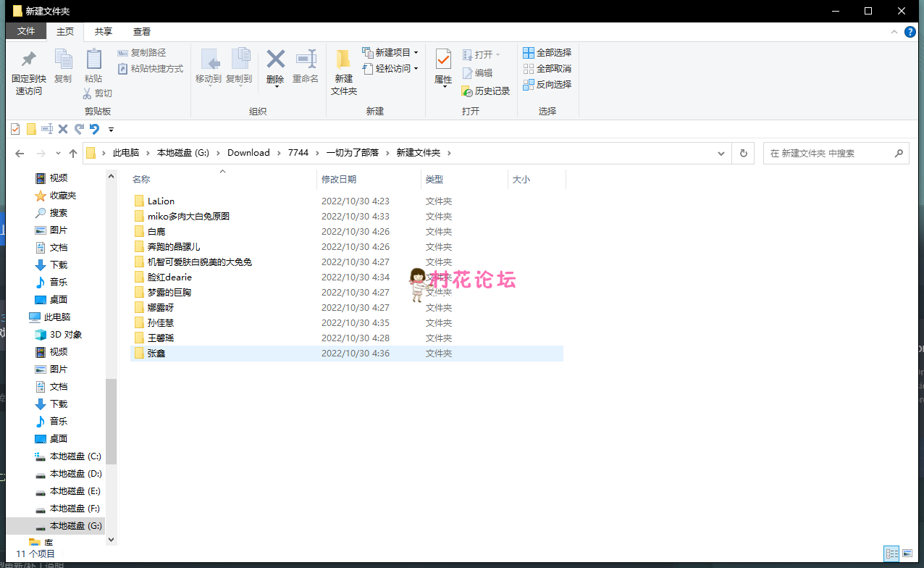Click Download in the breadcrumb path
This screenshot has height=568, width=924.
coord(248,153)
